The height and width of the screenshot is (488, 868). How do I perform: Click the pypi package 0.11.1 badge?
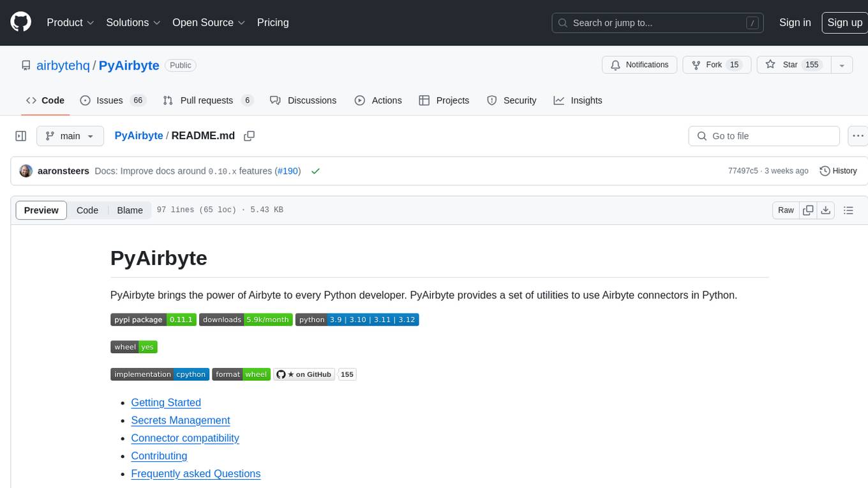(153, 319)
